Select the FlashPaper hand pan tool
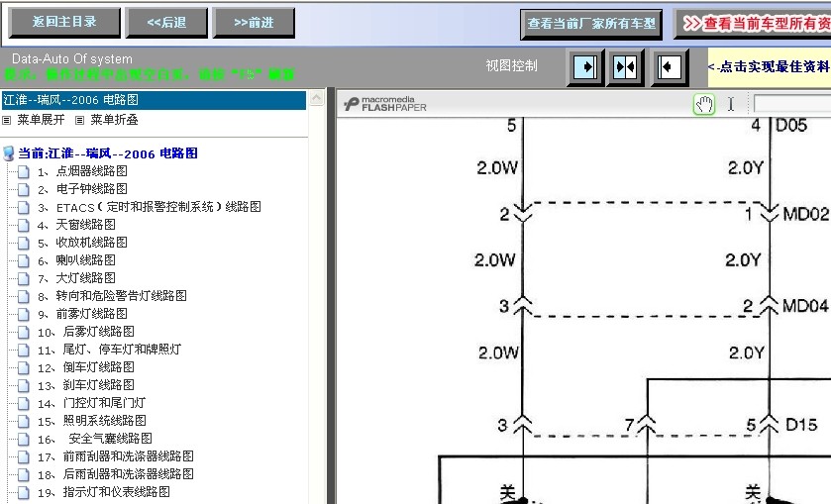The height and width of the screenshot is (504, 831). 704,104
